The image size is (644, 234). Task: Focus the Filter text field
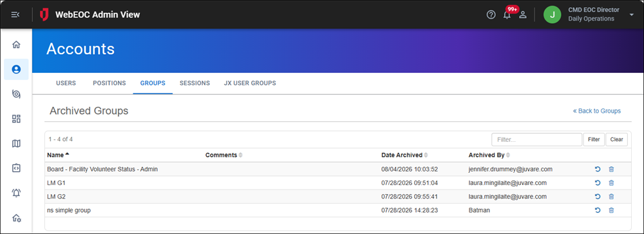[x=537, y=139]
